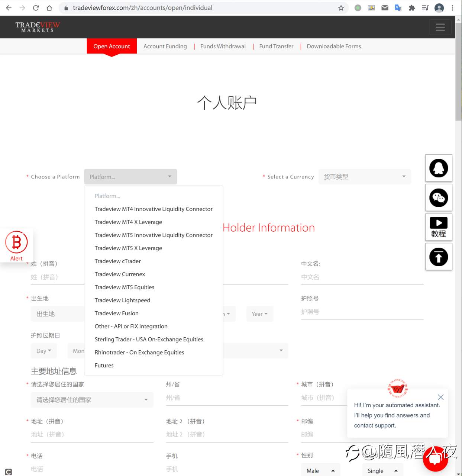
Task: Switch to Funds Withdrawal tab
Action: point(223,46)
